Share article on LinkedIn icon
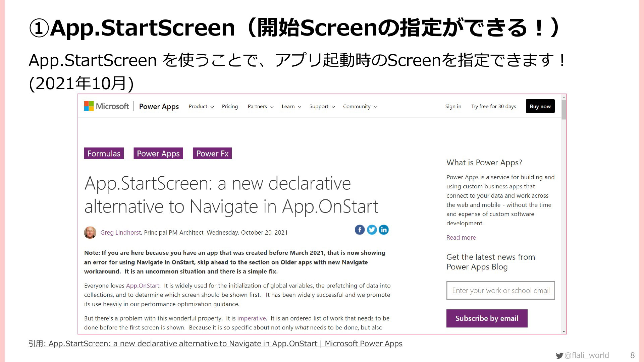 (x=384, y=230)
